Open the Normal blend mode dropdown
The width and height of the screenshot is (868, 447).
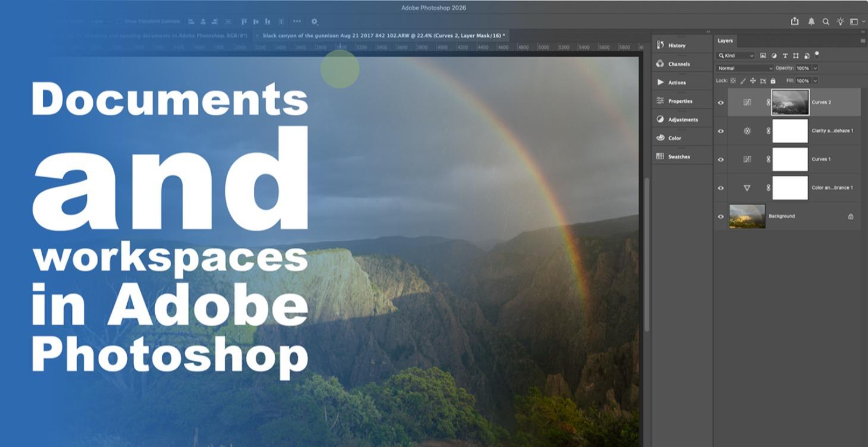click(x=745, y=68)
